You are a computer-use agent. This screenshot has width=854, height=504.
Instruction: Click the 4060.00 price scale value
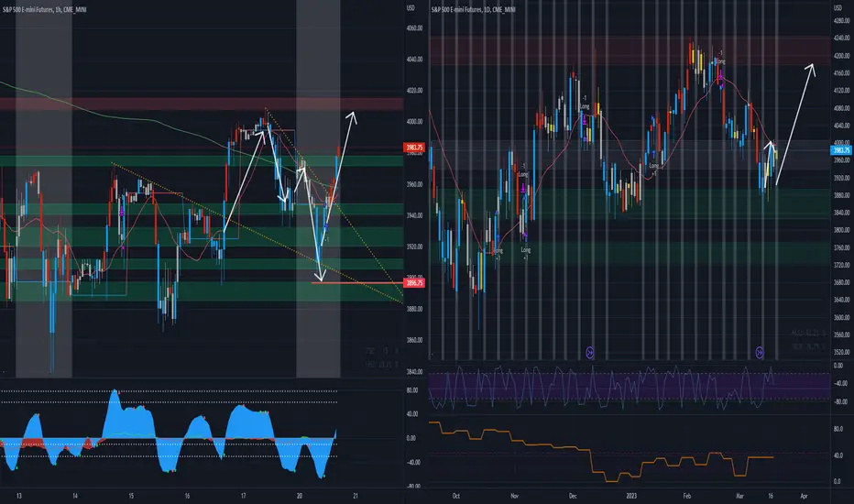click(x=414, y=27)
